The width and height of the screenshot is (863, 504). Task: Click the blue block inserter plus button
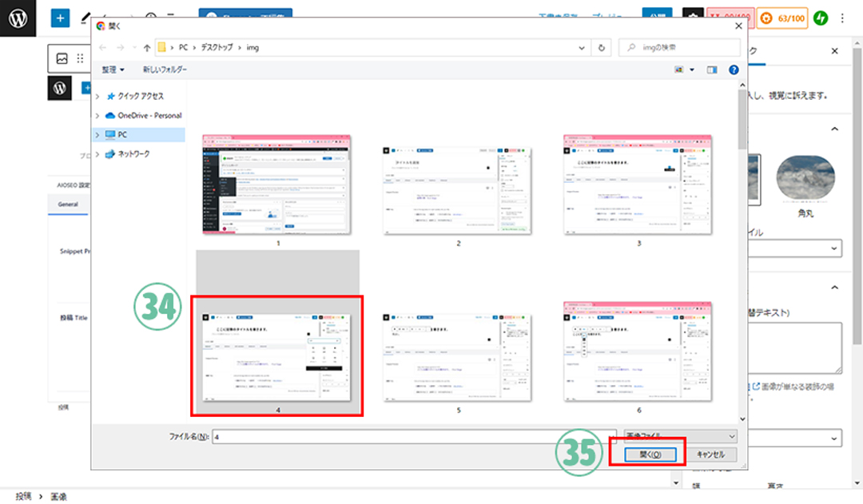pos(62,18)
